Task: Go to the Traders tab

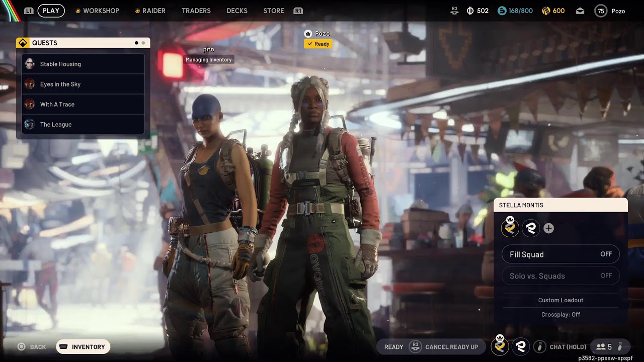Action: click(196, 11)
